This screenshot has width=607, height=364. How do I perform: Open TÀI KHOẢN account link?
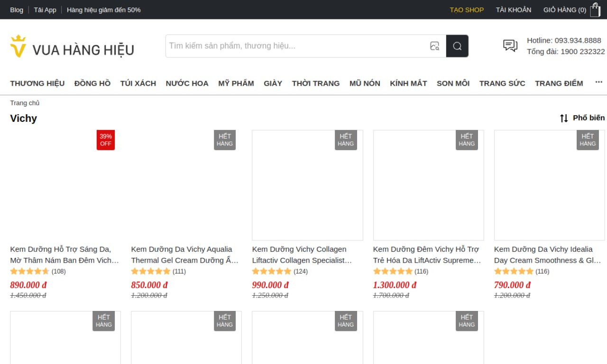[514, 9]
